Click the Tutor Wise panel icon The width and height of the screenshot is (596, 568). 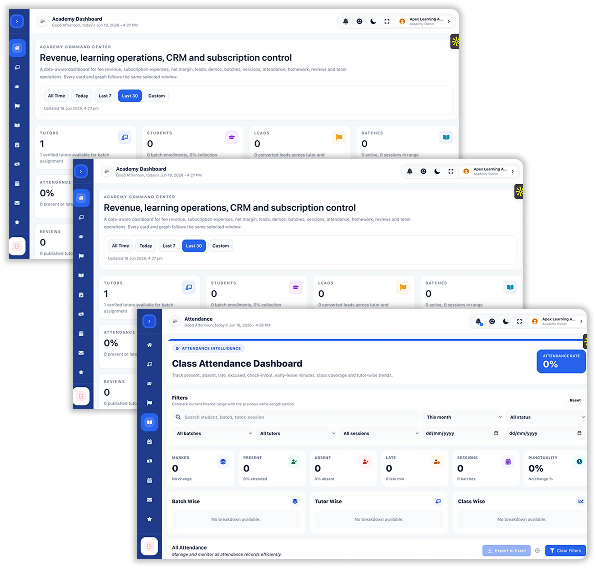(438, 501)
